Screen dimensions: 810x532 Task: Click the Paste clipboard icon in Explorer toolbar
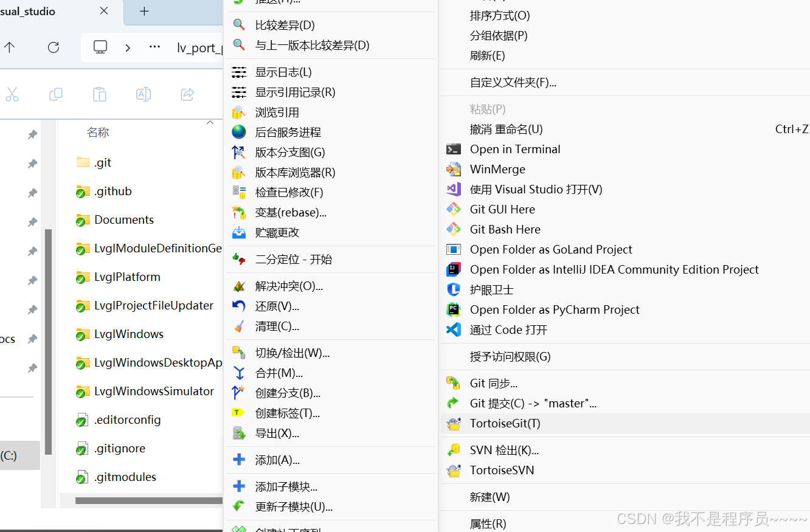[x=100, y=94]
